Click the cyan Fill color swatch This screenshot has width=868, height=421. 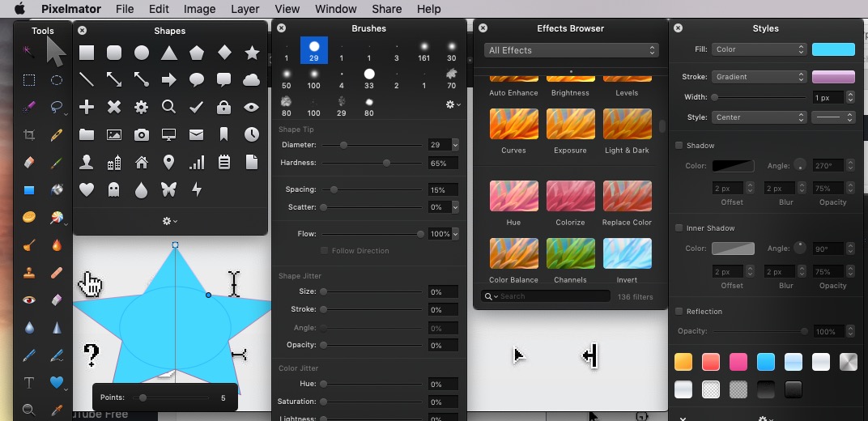coord(833,49)
